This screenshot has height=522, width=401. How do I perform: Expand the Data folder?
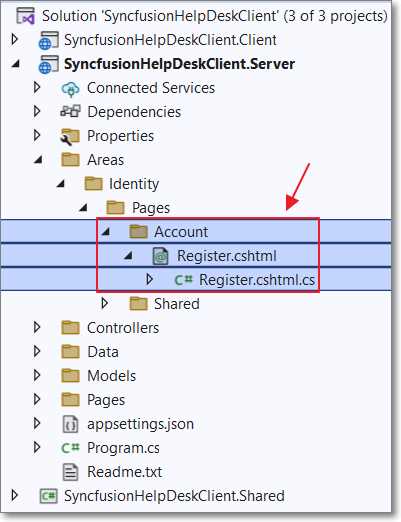37,351
